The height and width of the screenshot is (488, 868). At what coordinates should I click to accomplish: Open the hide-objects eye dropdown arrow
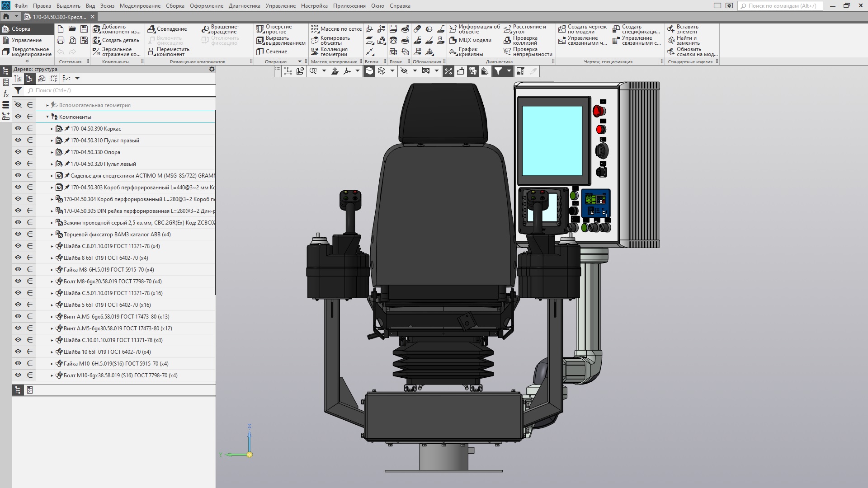[x=415, y=71]
